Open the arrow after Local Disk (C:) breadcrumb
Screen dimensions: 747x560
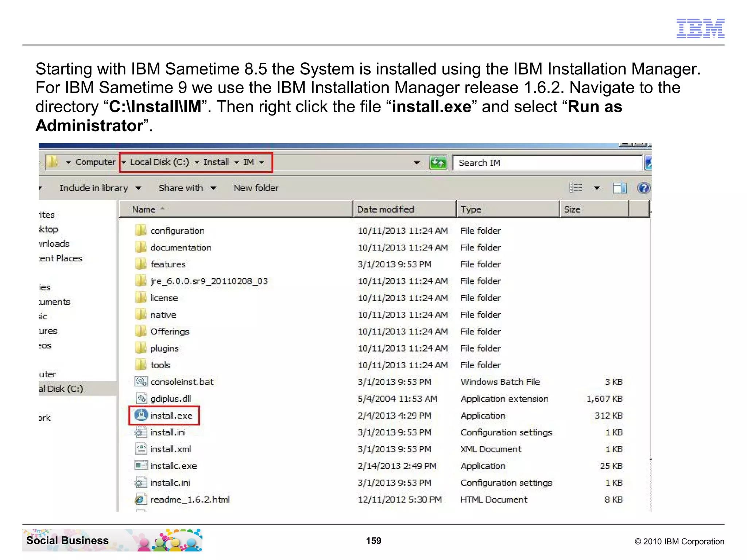pyautogui.click(x=197, y=162)
